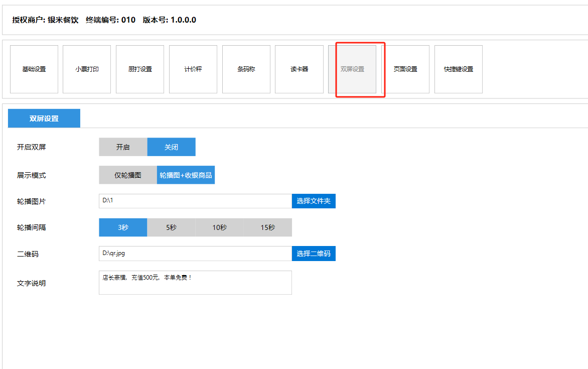Switch to the blue 双屏设置 tab
This screenshot has width=588, height=369.
pyautogui.click(x=44, y=118)
